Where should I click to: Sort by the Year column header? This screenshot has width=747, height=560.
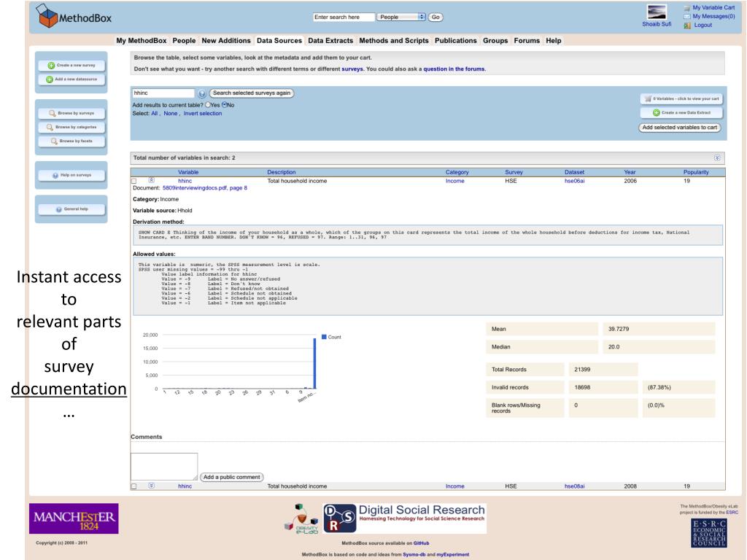click(x=630, y=172)
